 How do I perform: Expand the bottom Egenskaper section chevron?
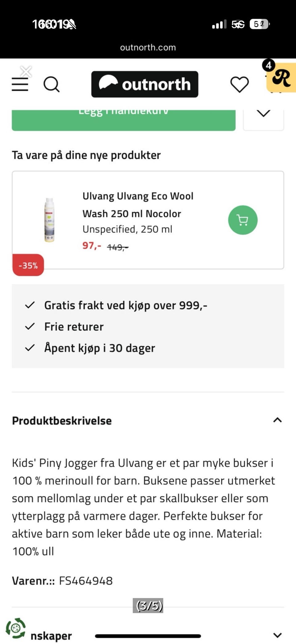point(277,635)
